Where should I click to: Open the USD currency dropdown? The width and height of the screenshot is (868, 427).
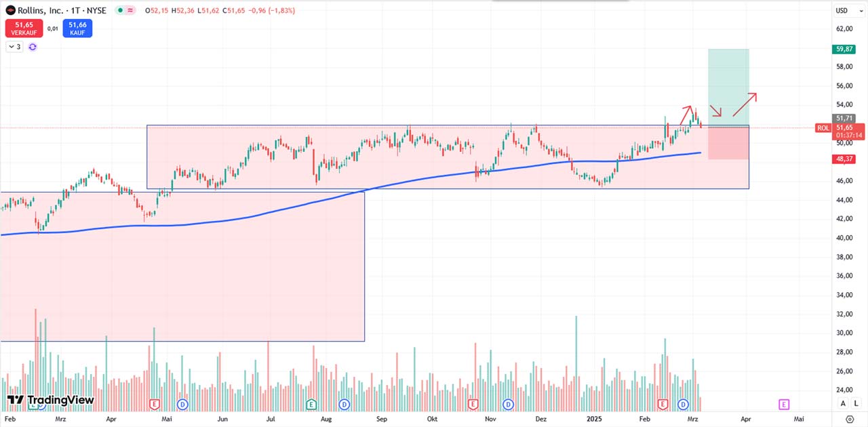click(x=842, y=10)
